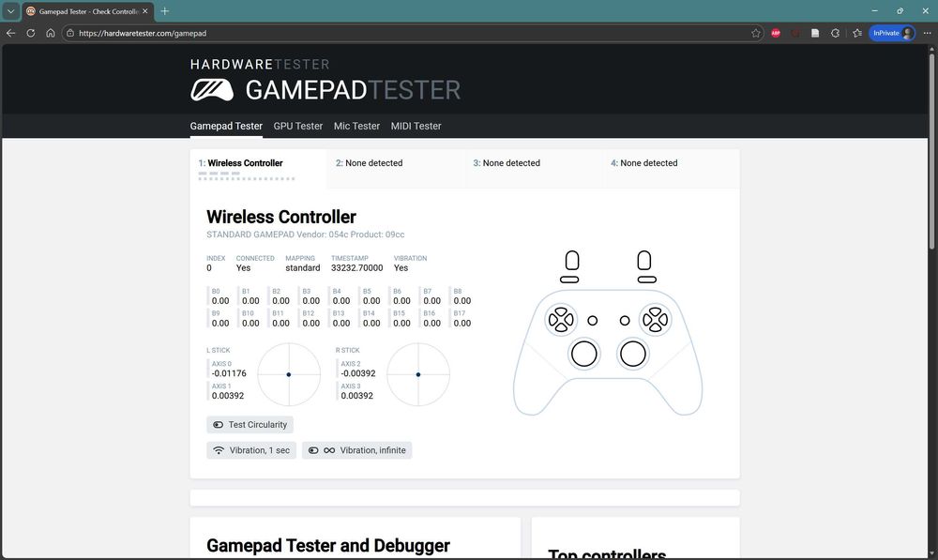The image size is (938, 560).
Task: Toggle Vibration, infinite switch
Action: click(x=356, y=450)
